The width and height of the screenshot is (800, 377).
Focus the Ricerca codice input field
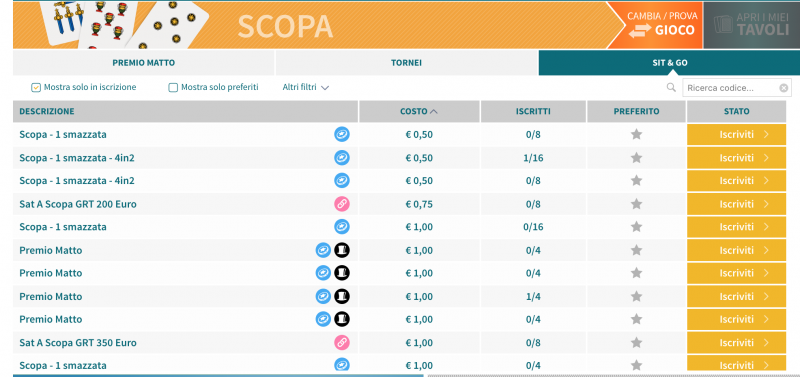pos(731,88)
